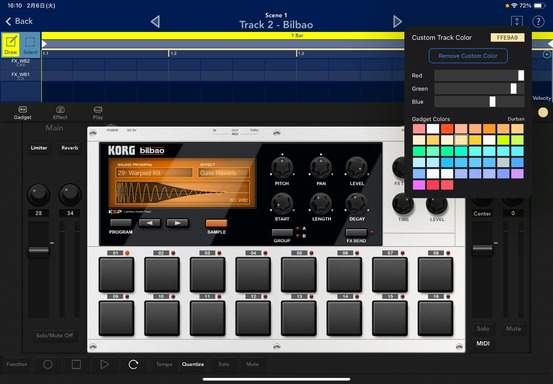Click the LENGTH knob

click(321, 203)
